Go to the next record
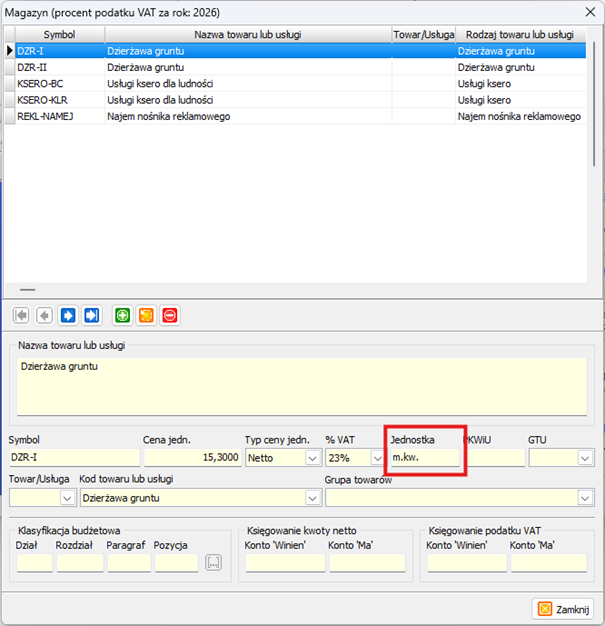The image size is (605, 626). (x=68, y=316)
